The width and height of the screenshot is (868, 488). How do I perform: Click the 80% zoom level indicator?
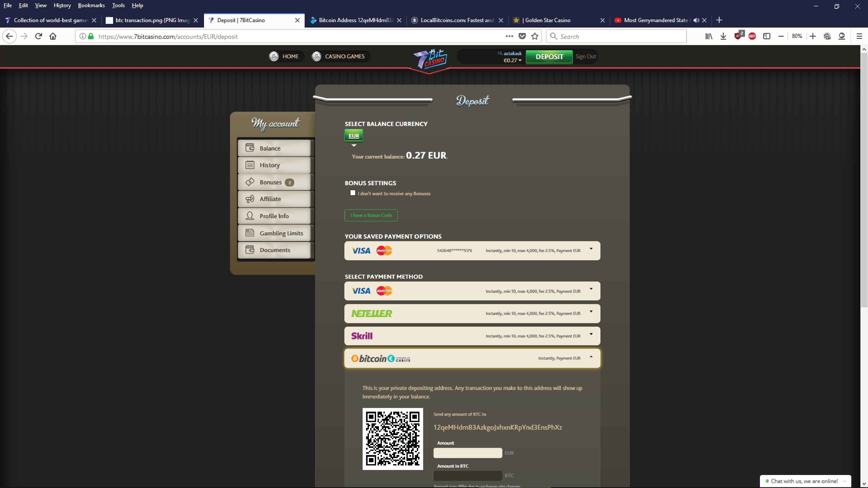tap(797, 36)
